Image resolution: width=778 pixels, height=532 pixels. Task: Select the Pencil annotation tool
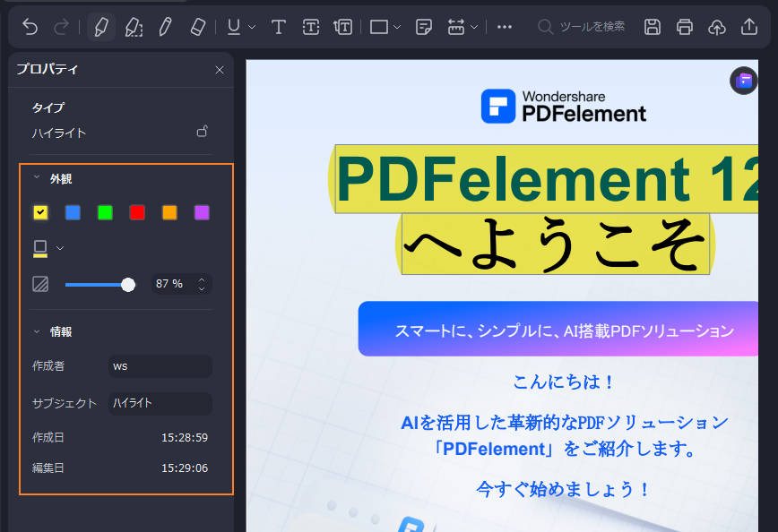166,27
